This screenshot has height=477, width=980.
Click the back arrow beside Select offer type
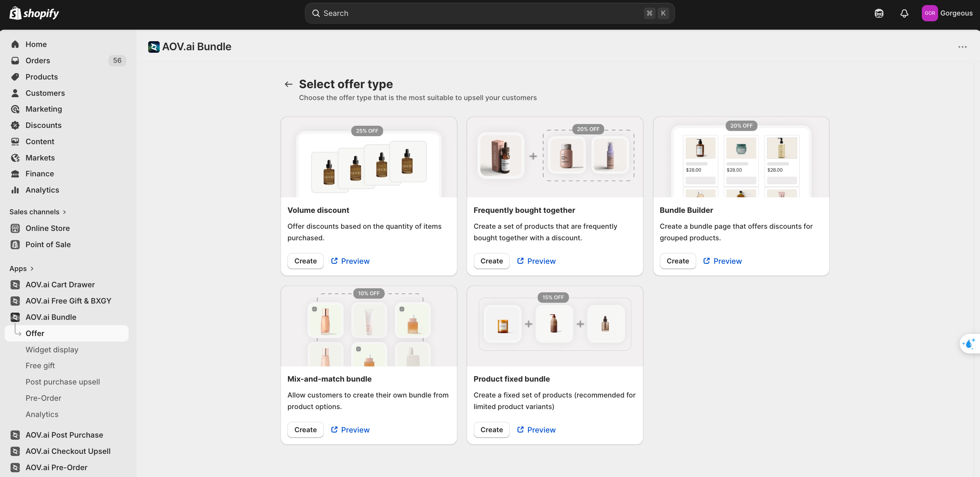click(x=289, y=85)
